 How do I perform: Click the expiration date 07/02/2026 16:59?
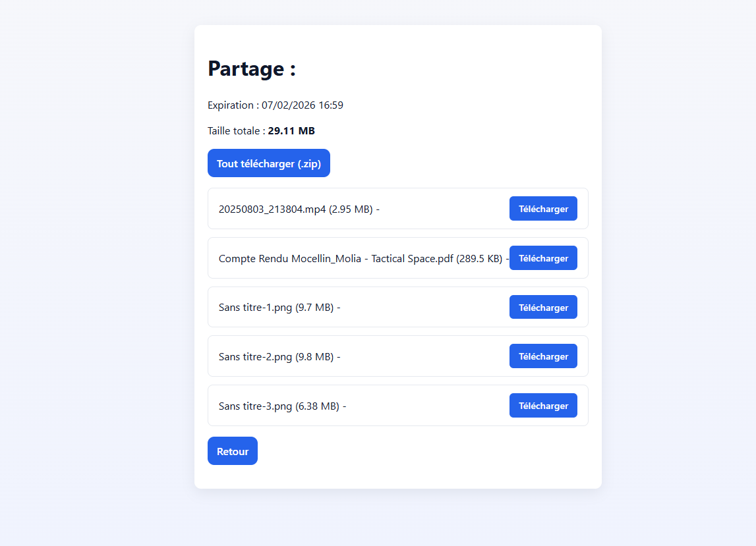click(302, 105)
